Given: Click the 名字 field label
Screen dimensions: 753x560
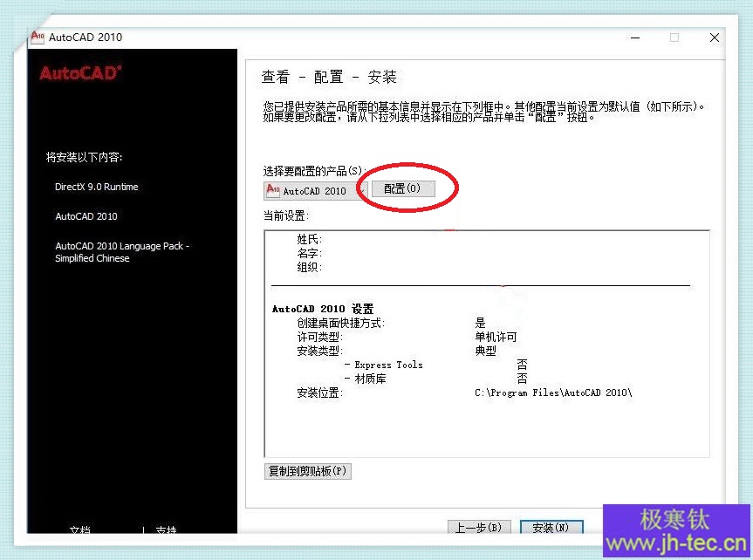Looking at the screenshot, I should 309,253.
